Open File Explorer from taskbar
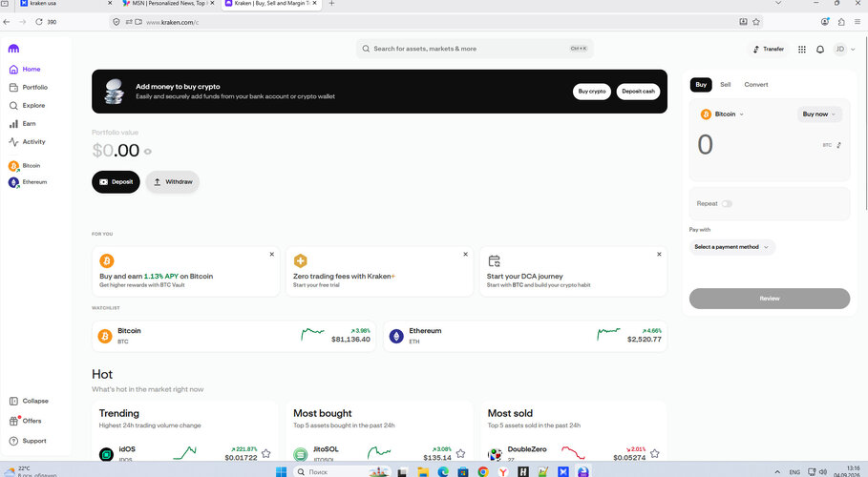Screen dimensions: 868x477 pos(423,471)
